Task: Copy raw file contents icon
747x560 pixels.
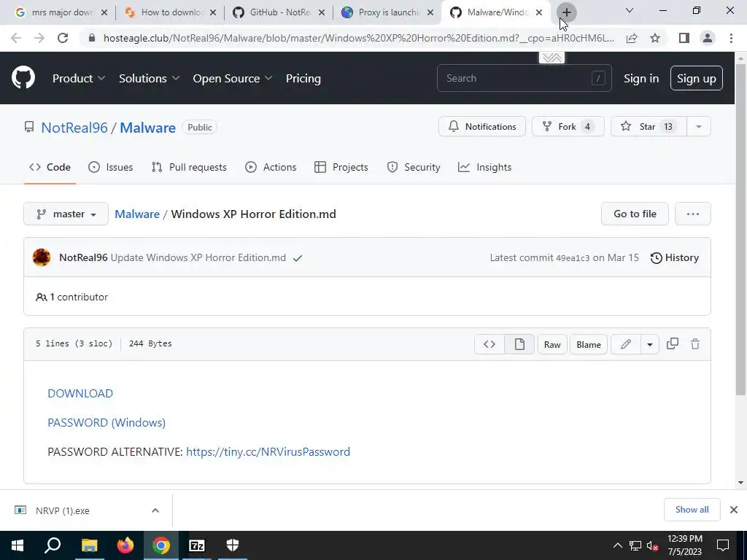Action: click(x=672, y=344)
